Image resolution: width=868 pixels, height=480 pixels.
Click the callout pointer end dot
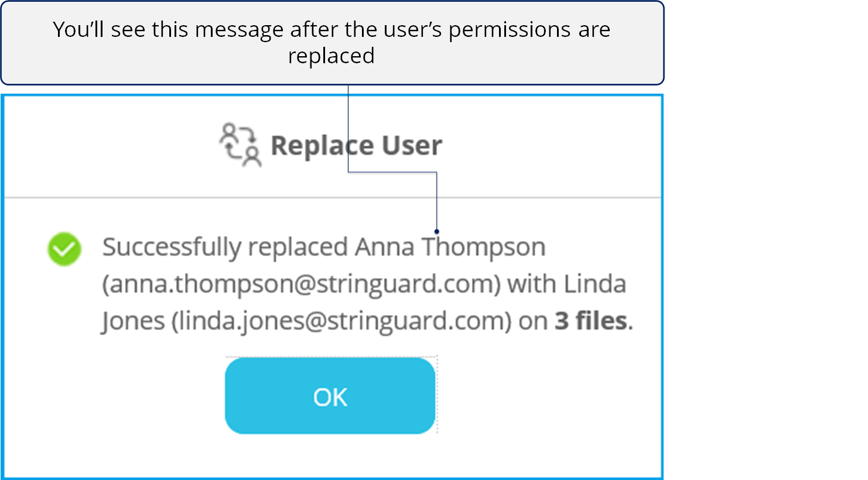pyautogui.click(x=437, y=232)
